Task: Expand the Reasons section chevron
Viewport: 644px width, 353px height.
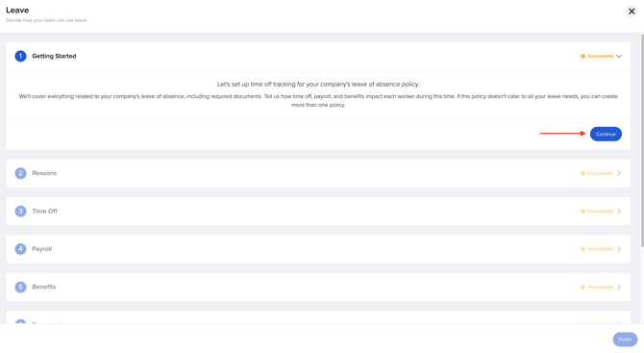Action: click(619, 173)
